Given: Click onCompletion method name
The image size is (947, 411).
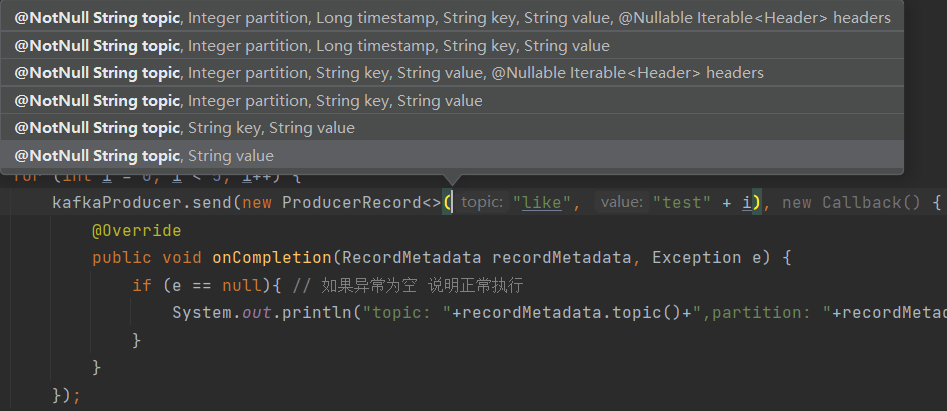Looking at the screenshot, I should click(272, 258).
